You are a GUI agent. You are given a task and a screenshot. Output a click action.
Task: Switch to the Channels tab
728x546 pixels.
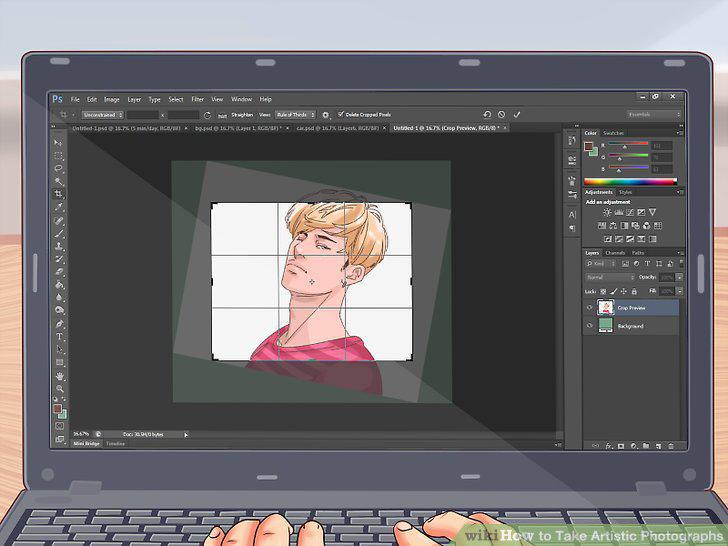point(615,253)
